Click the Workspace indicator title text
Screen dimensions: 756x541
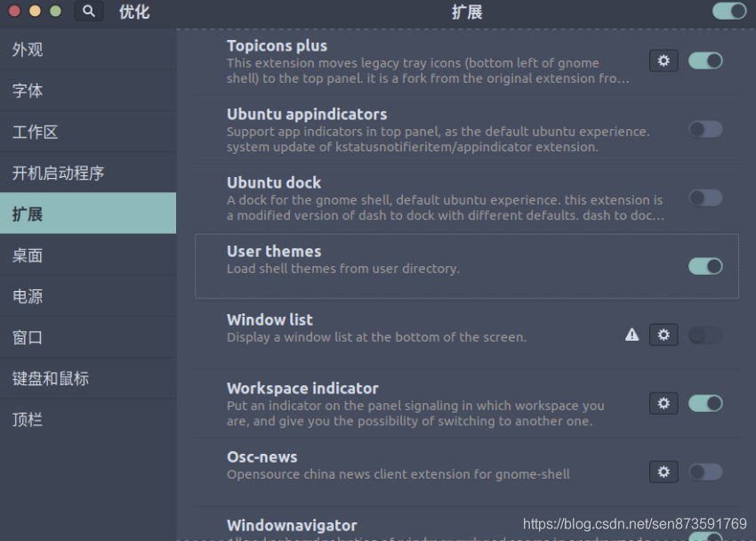[302, 388]
